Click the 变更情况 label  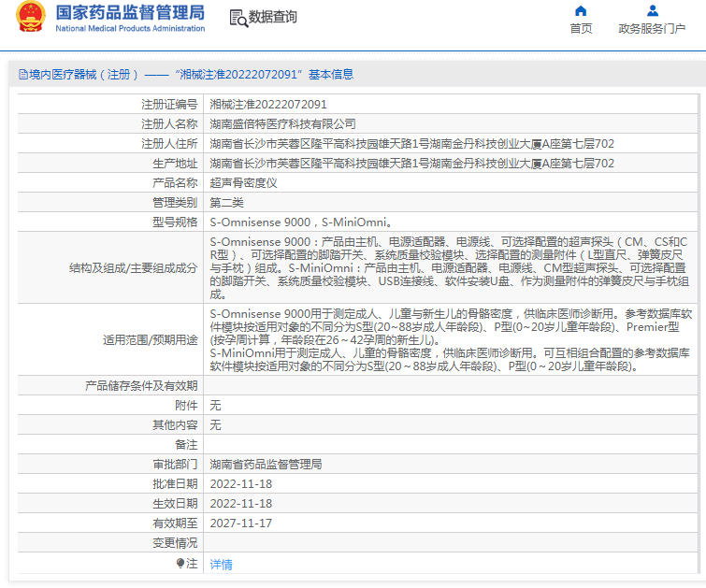(x=175, y=543)
